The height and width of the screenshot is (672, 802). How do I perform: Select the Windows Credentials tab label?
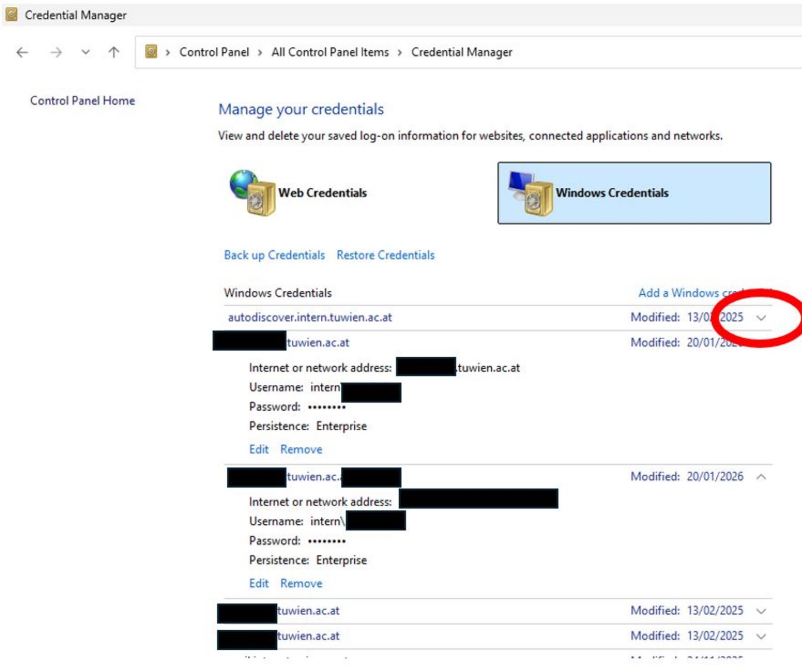click(612, 193)
